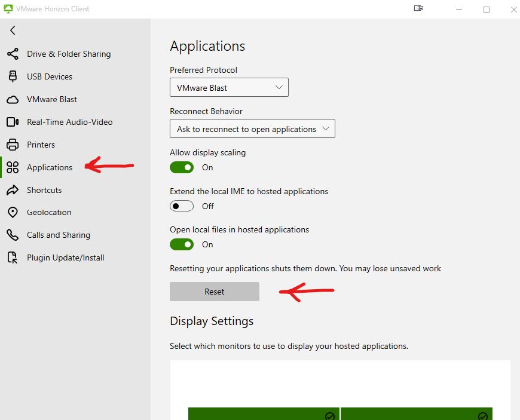The width and height of the screenshot is (520, 420).
Task: Open USB Devices settings
Action: coord(75,76)
